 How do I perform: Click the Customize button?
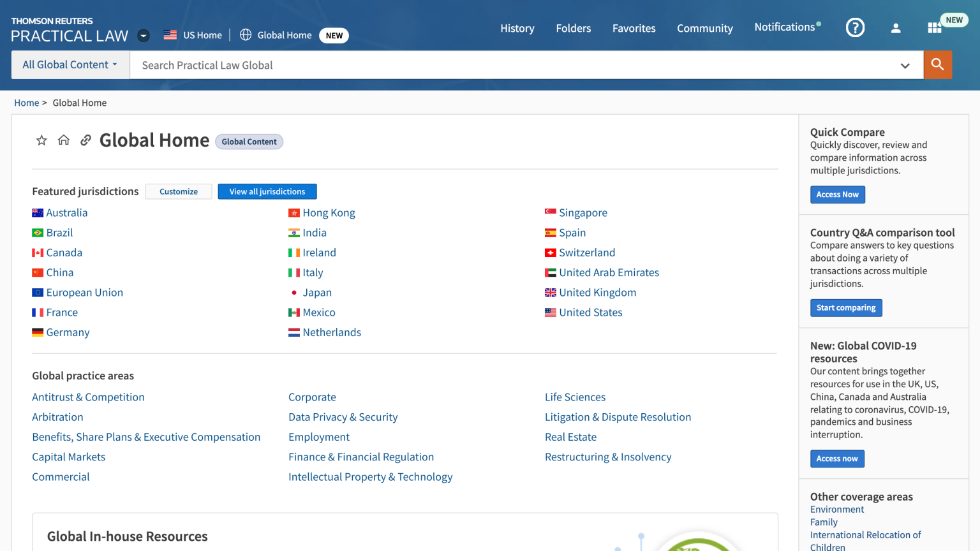179,191
